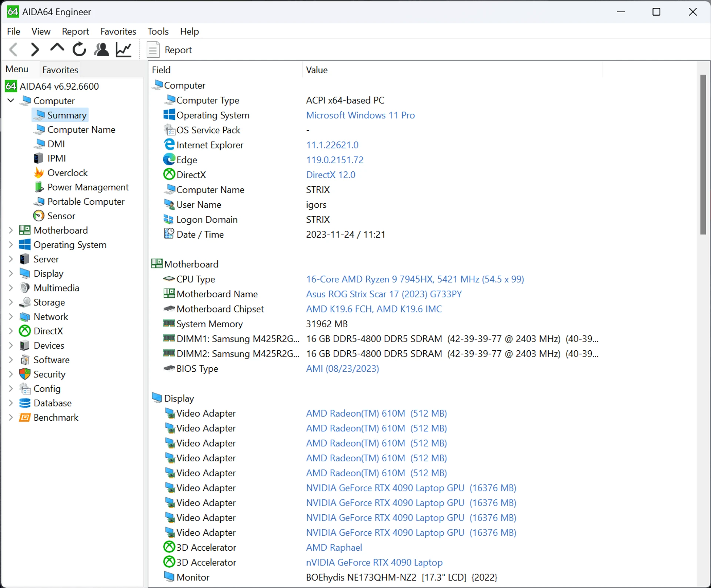Screen dimensions: 711x588
Task: Open the nVIDIA GeForce RTX 4090 Laptop link
Action: click(x=374, y=562)
